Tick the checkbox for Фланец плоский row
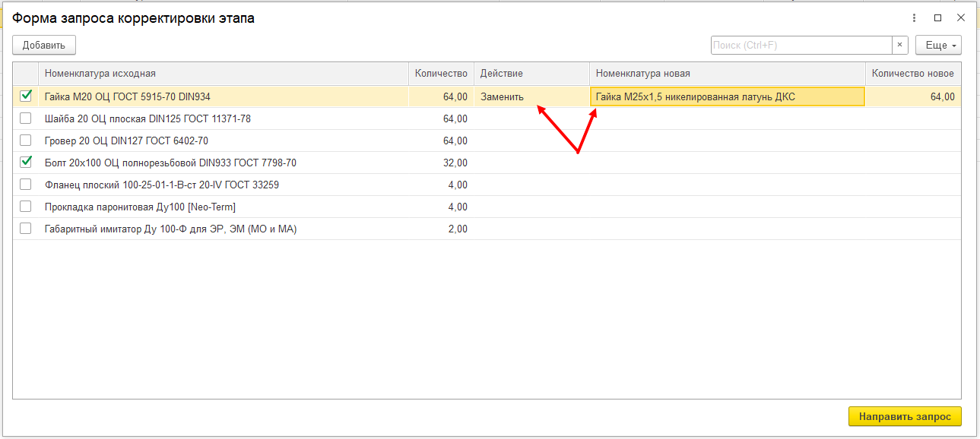 [26, 185]
